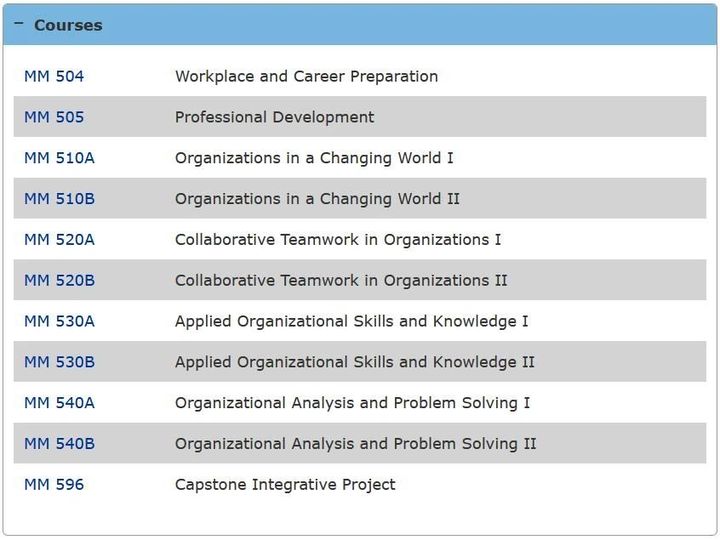
Task: Open the MM 520B course link
Action: coord(59,281)
